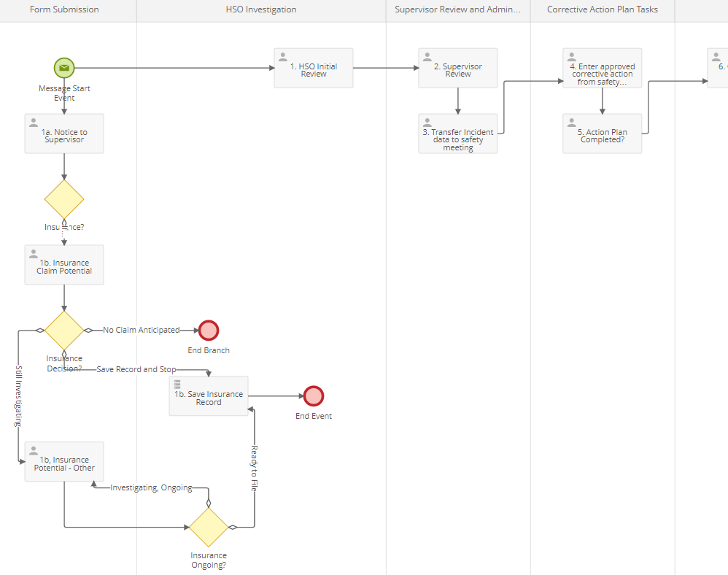The height and width of the screenshot is (575, 728).
Task: Click the Still Investigating connector label
Action: [x=18, y=396]
